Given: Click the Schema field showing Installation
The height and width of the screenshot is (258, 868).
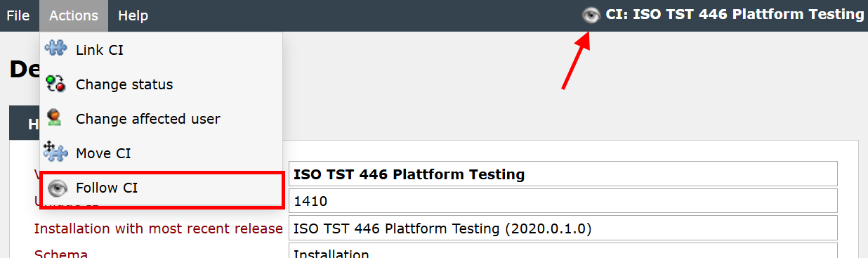Looking at the screenshot, I should 563,251.
